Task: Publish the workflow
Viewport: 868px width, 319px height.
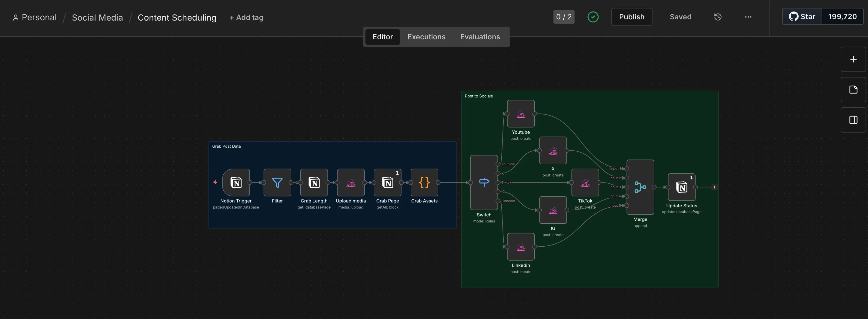Action: (632, 17)
